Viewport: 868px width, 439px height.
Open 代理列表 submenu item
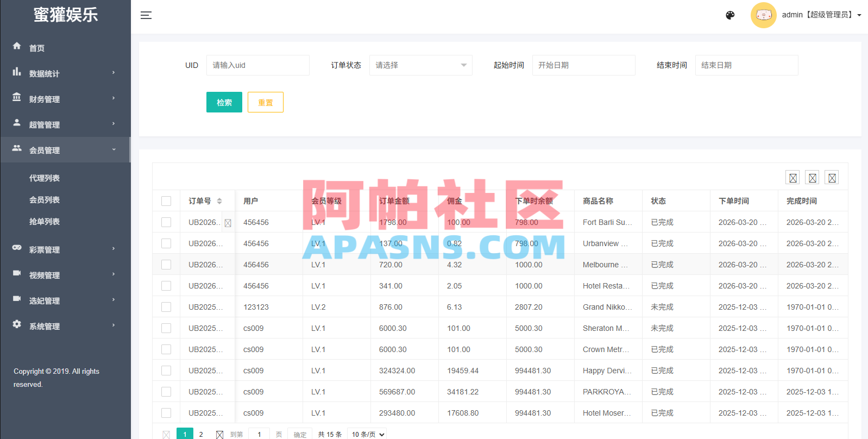click(x=45, y=178)
